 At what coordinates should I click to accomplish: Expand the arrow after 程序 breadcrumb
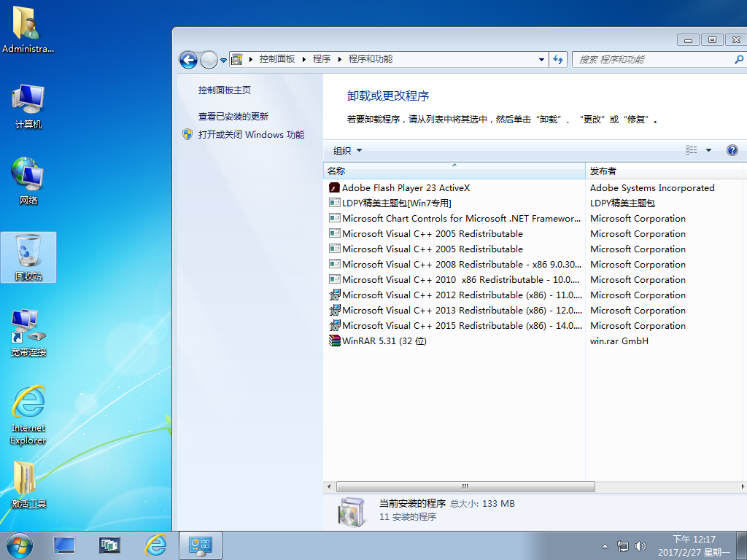(x=340, y=60)
